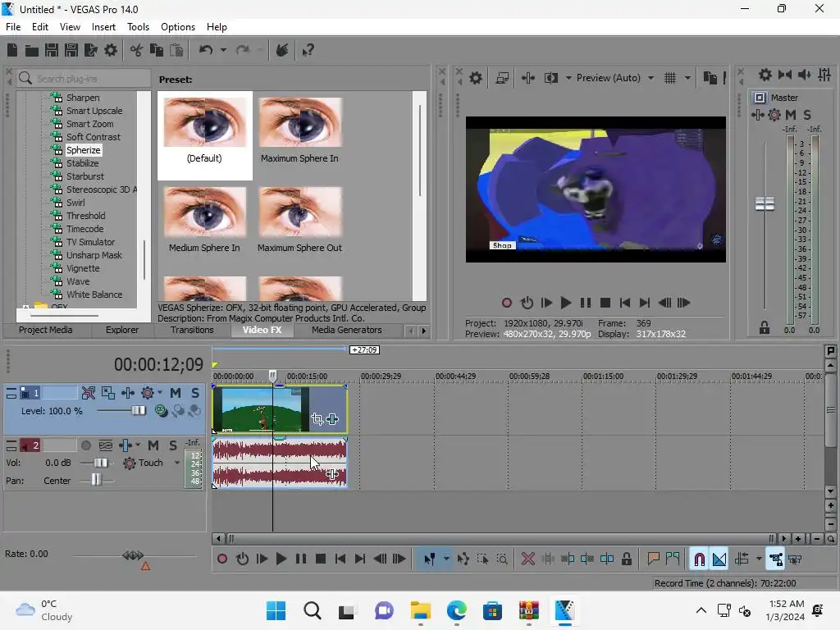The width and height of the screenshot is (840, 630).
Task: Open the Options menu
Action: pyautogui.click(x=178, y=27)
